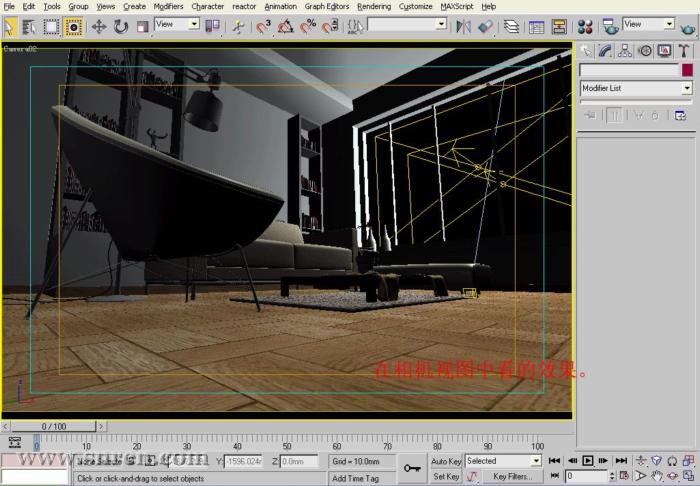Open the reference coordinate system View dropdown

pyautogui.click(x=178, y=24)
